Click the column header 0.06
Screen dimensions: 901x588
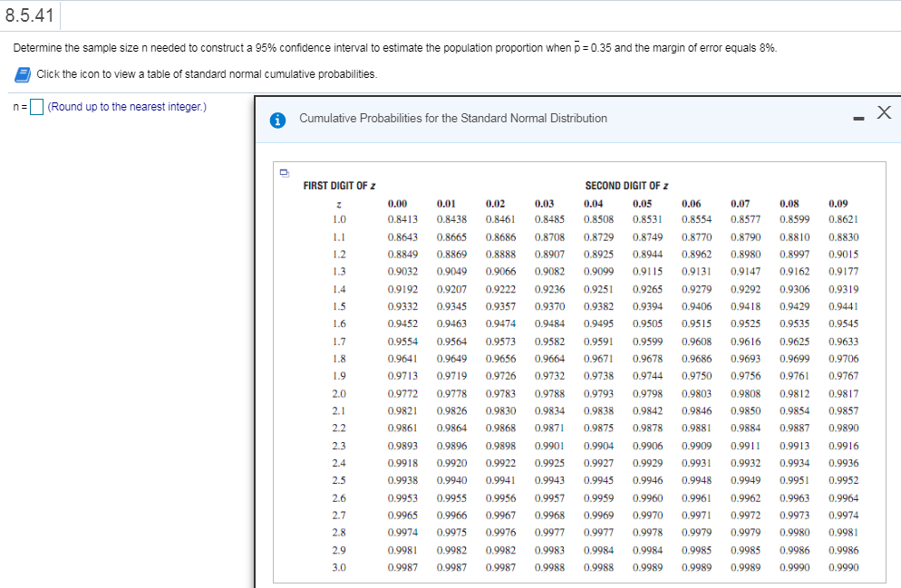click(691, 203)
